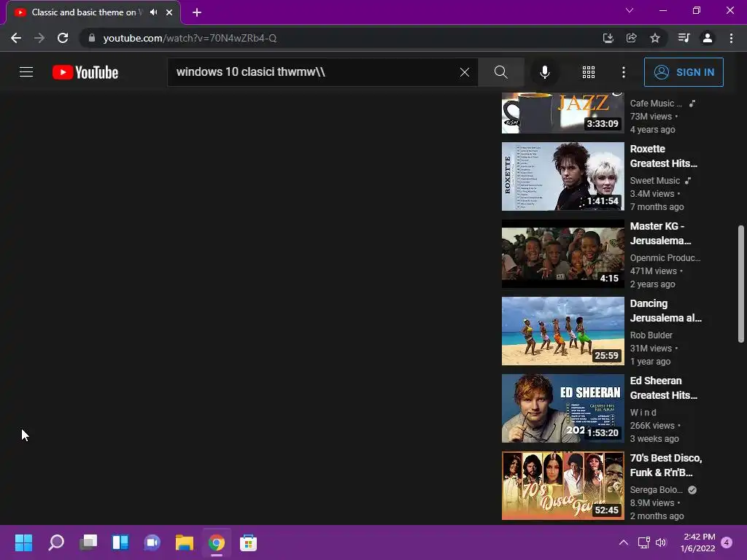Click Cafe Music channel name
Image resolution: width=747 pixels, height=560 pixels.
click(x=656, y=104)
